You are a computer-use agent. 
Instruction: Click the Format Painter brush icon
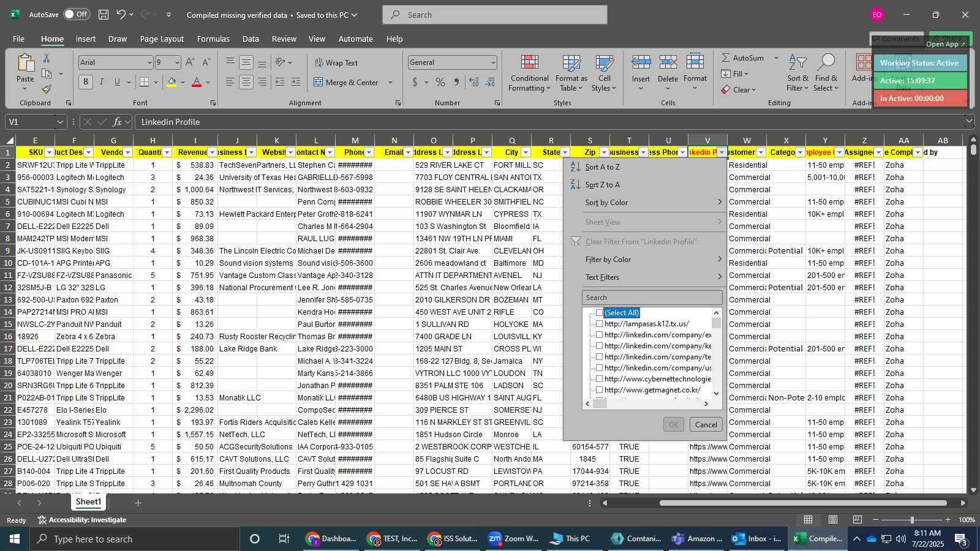(x=47, y=89)
